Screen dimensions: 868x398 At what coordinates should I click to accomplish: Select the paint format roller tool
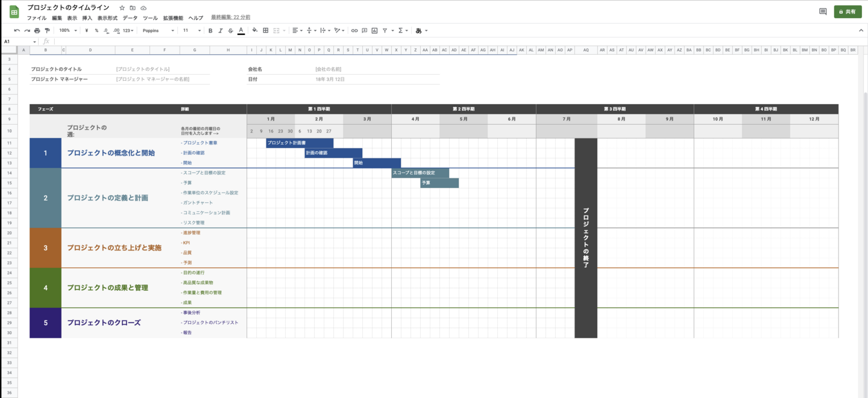tap(47, 30)
